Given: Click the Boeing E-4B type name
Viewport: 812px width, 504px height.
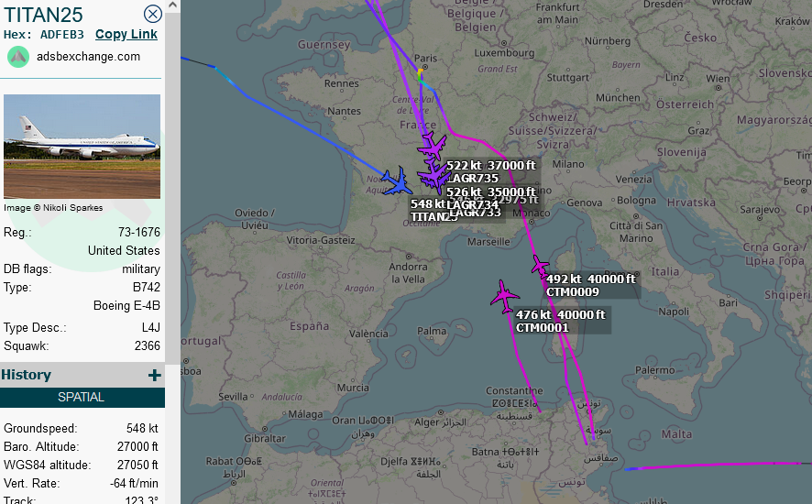Looking at the screenshot, I should 126,306.
